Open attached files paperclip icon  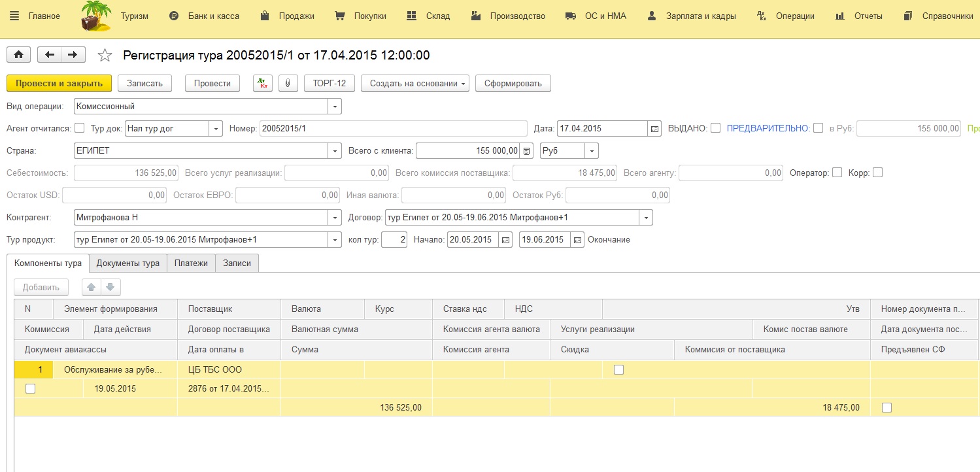pos(288,84)
